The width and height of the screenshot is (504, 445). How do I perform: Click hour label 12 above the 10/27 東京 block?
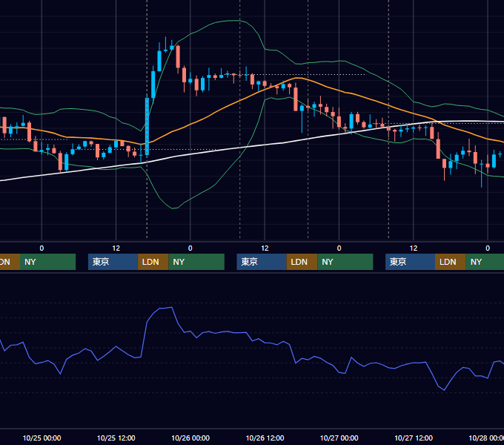(414, 248)
